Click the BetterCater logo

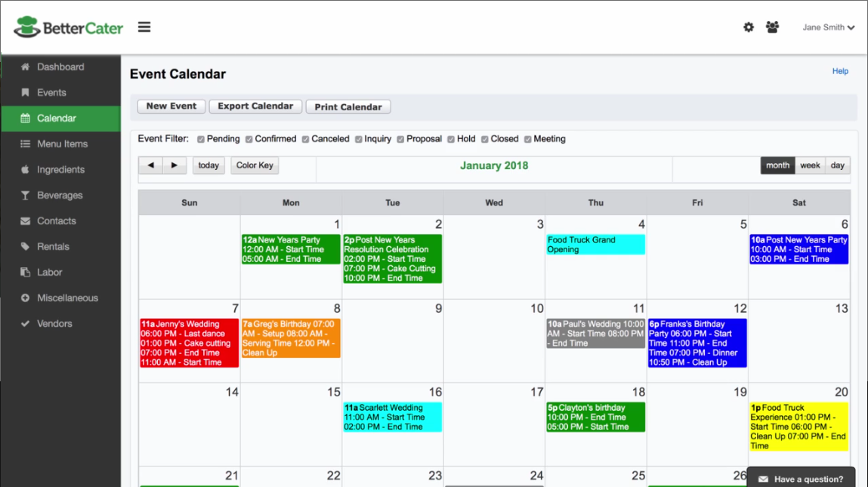69,27
